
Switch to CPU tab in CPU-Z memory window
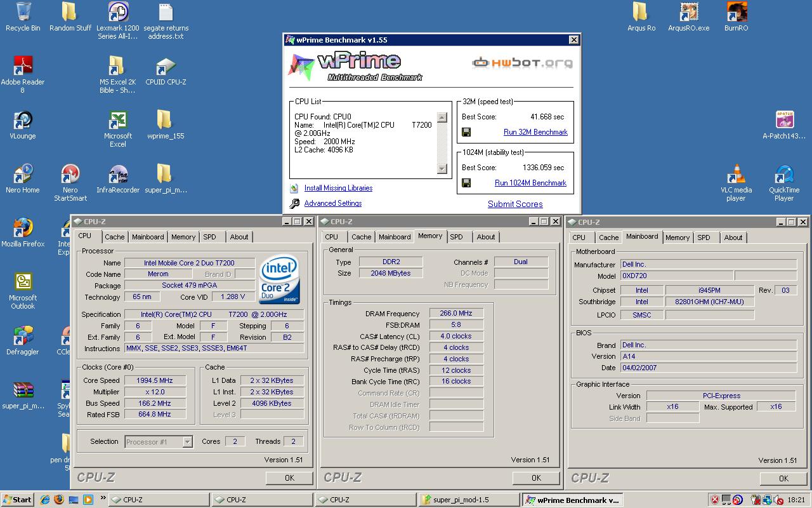[x=331, y=237]
